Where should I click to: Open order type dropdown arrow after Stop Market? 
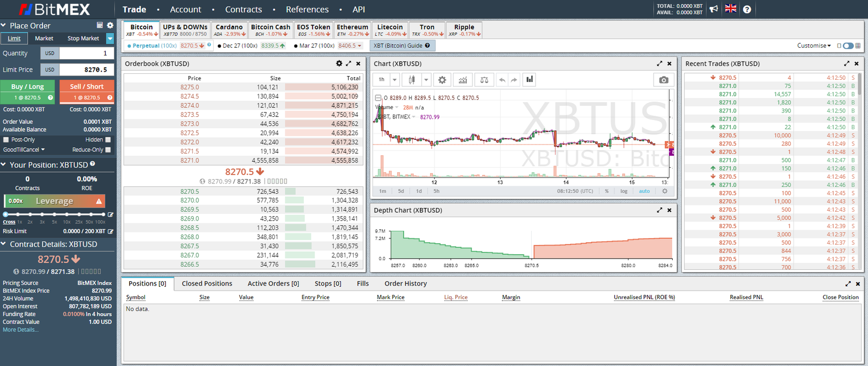110,39
